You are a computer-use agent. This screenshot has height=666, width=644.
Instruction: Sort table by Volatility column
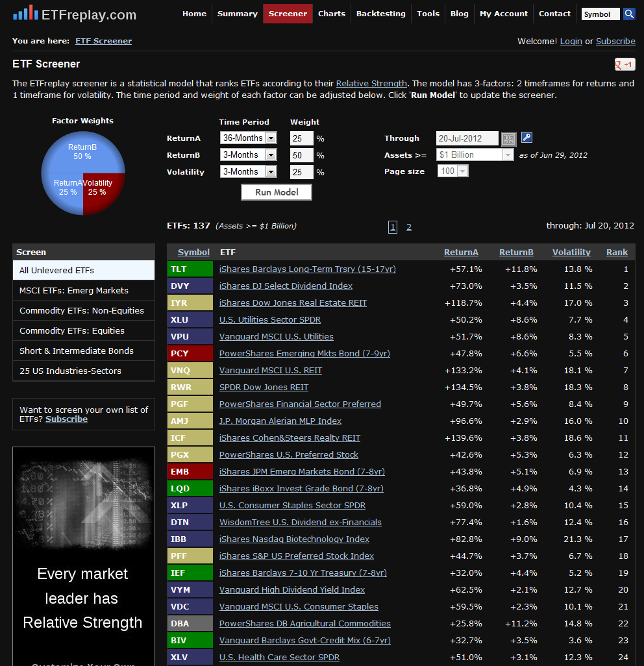click(571, 253)
